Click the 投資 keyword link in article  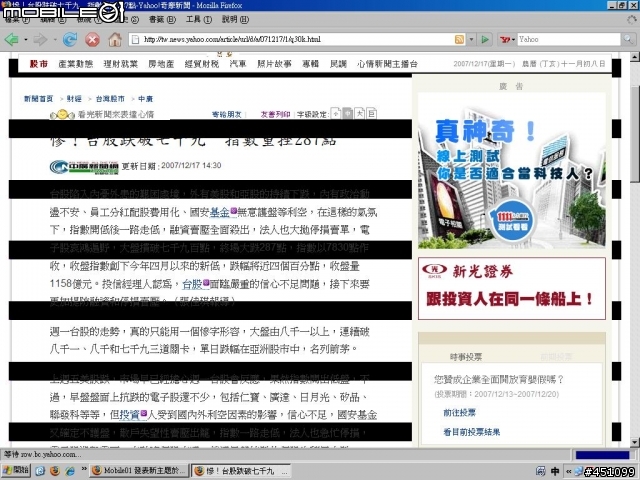coord(130,415)
